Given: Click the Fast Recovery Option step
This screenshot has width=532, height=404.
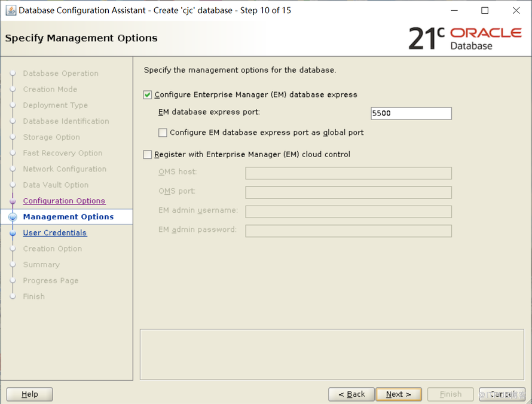Looking at the screenshot, I should (62, 153).
